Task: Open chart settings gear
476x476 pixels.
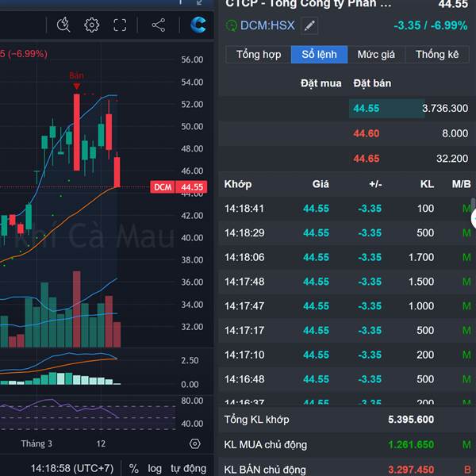Action: point(91,25)
